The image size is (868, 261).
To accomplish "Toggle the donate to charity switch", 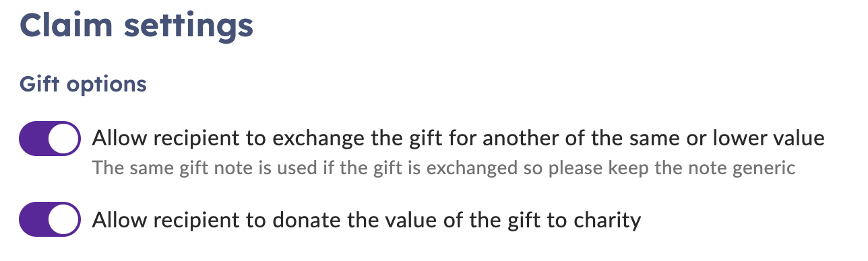I will click(x=50, y=219).
